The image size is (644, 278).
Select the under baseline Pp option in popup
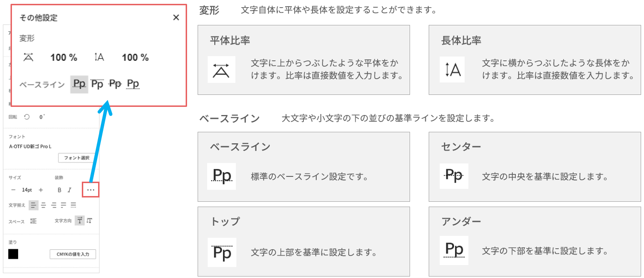133,84
